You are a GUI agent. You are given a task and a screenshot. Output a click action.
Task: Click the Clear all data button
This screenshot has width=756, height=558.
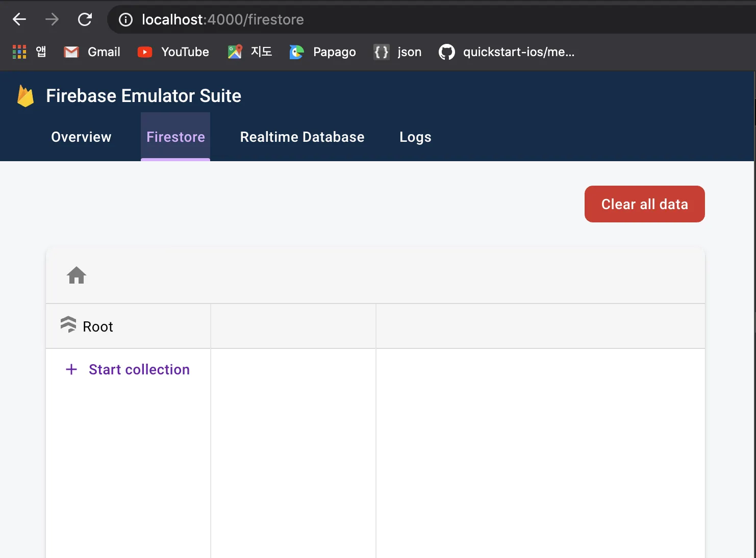645,204
